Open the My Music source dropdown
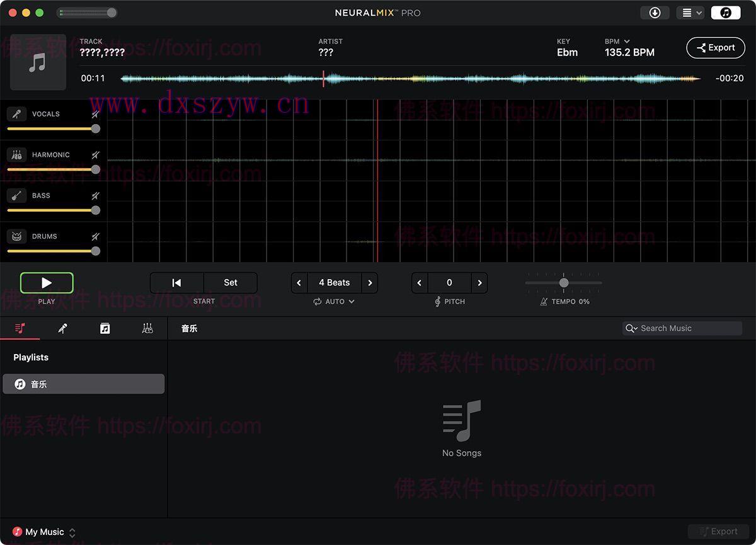 44,532
